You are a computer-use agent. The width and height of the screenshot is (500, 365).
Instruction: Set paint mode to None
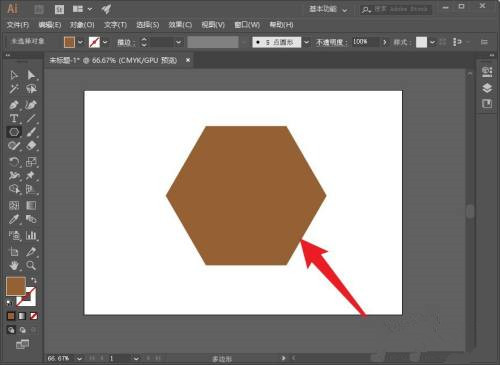[33, 316]
